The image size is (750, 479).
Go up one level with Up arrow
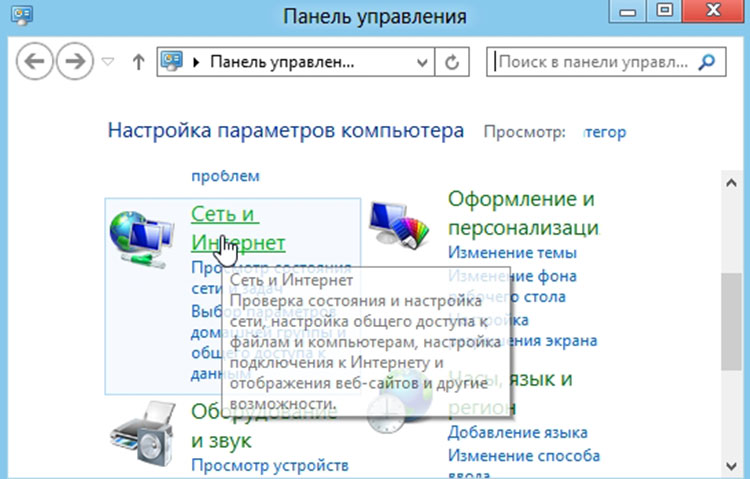point(138,62)
